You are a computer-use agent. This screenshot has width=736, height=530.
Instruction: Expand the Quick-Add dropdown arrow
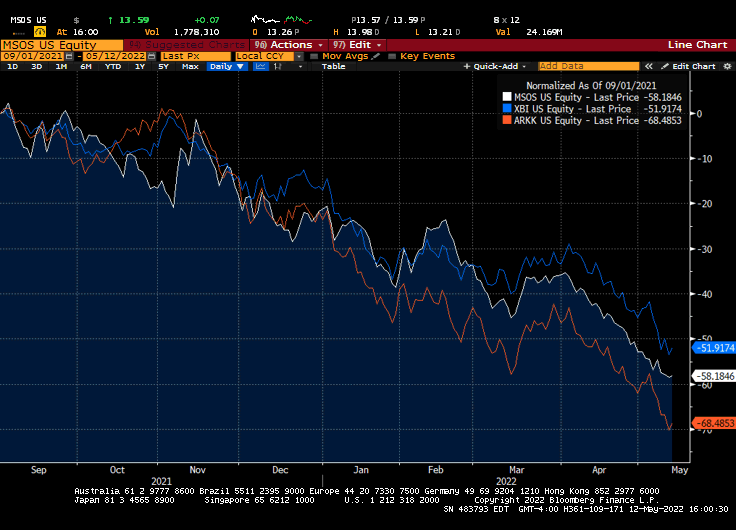pyautogui.click(x=524, y=67)
